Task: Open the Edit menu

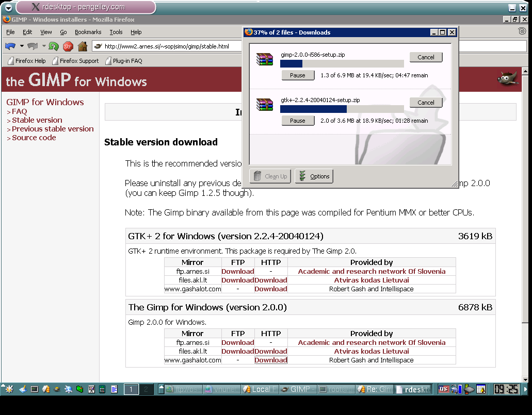Action: click(x=27, y=32)
